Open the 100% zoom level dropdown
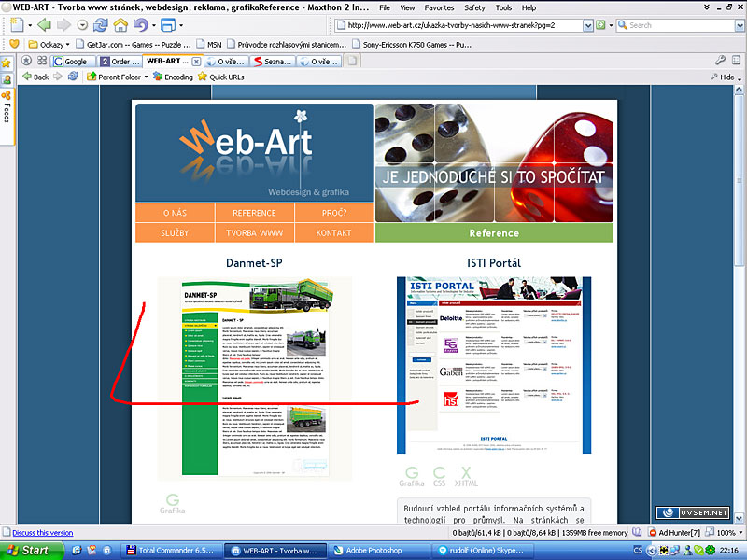This screenshot has height=560, width=747. pos(741,532)
